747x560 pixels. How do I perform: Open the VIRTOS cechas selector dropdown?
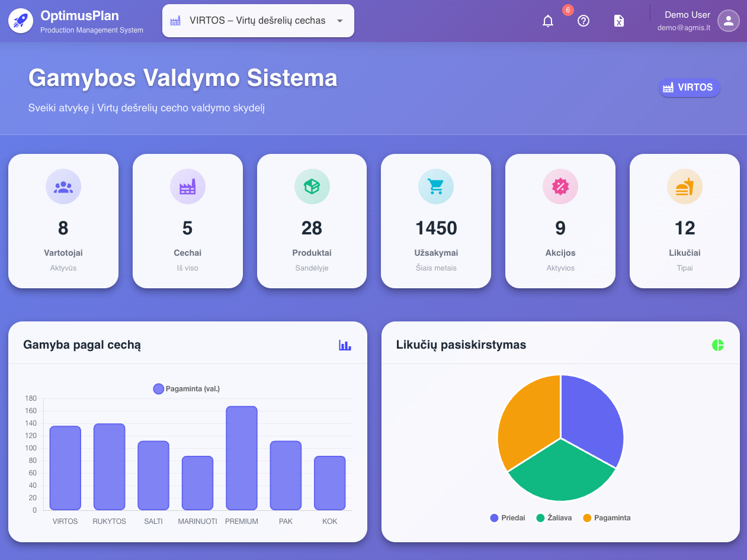pos(258,20)
